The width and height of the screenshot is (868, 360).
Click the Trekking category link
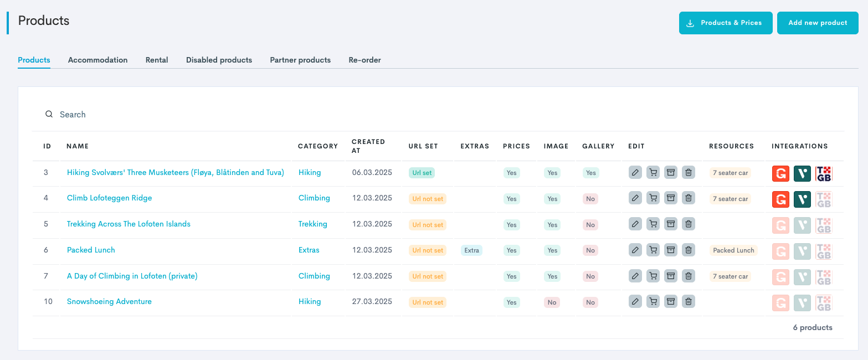tap(312, 224)
